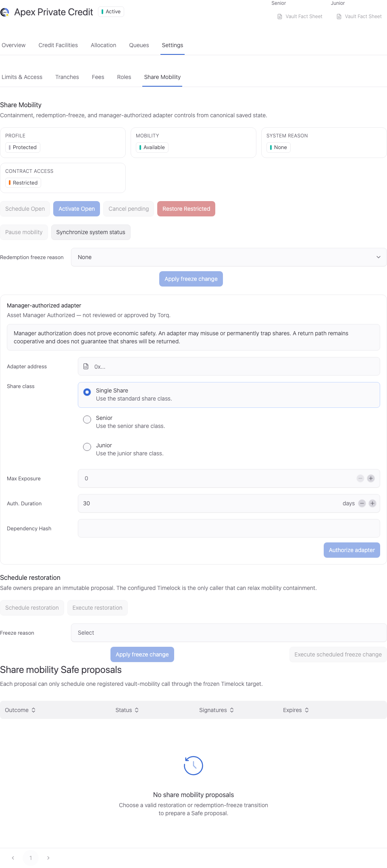
Task: Click the No share mobility proposals text
Action: (193, 795)
